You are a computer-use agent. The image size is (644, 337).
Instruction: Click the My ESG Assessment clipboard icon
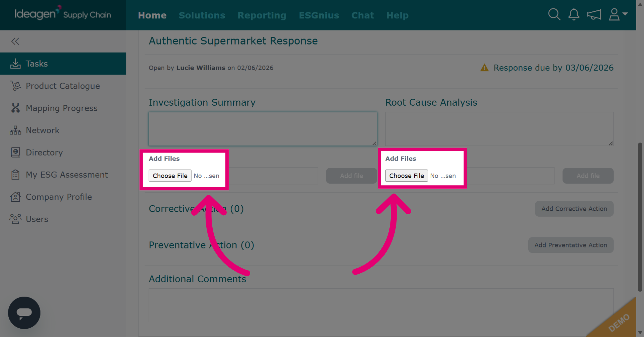[x=15, y=175]
